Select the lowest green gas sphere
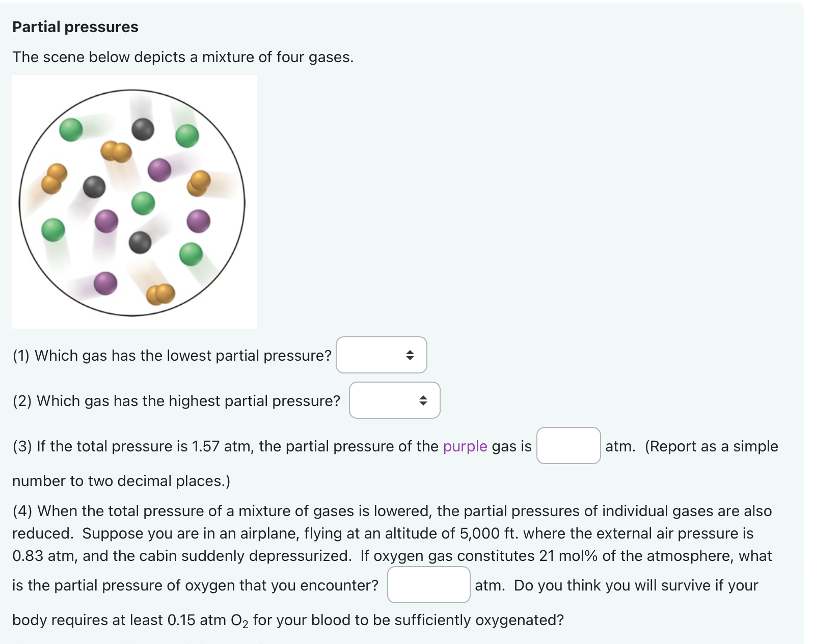 pyautogui.click(x=191, y=254)
